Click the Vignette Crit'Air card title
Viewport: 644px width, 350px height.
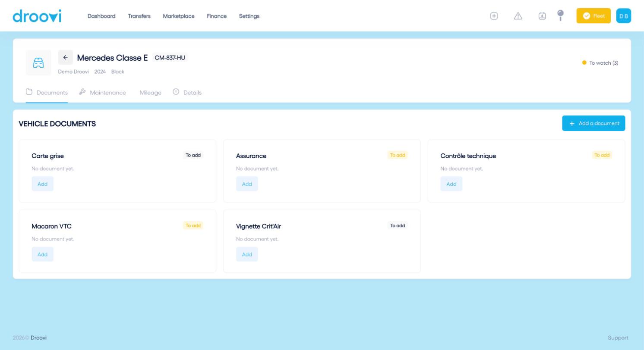tap(259, 226)
